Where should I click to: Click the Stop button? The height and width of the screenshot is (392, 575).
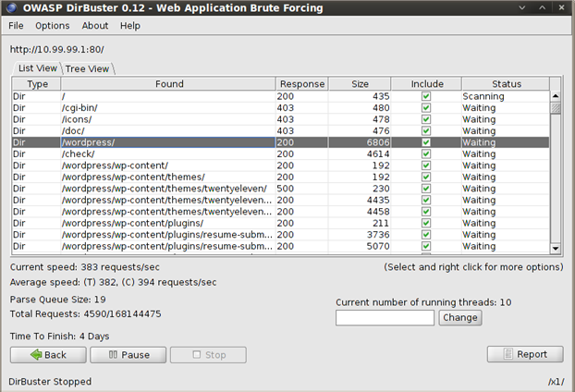(207, 355)
